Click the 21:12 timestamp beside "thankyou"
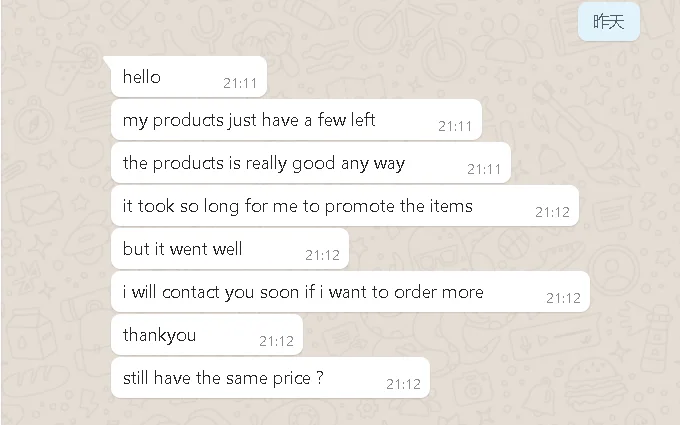 click(x=276, y=342)
